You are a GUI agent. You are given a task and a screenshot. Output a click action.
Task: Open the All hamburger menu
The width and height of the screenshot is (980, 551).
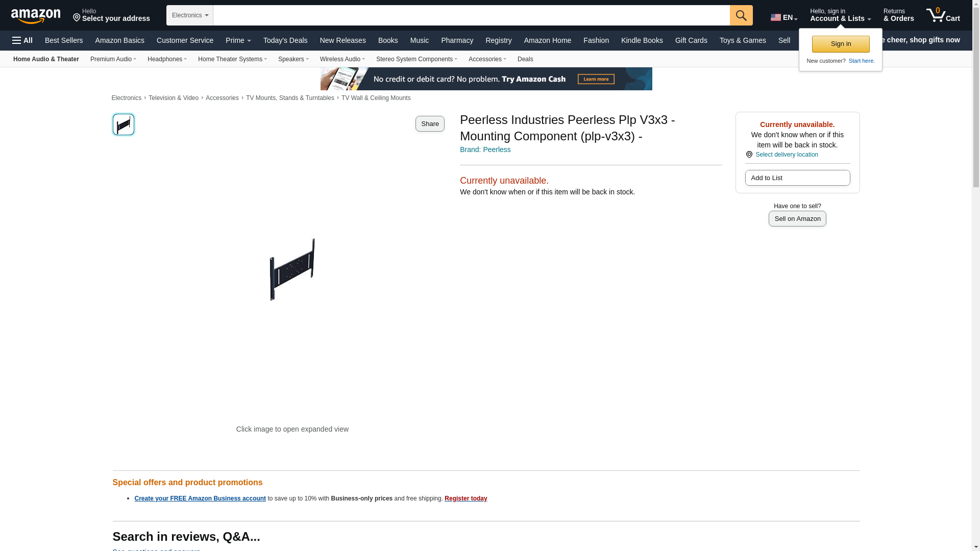point(22,40)
